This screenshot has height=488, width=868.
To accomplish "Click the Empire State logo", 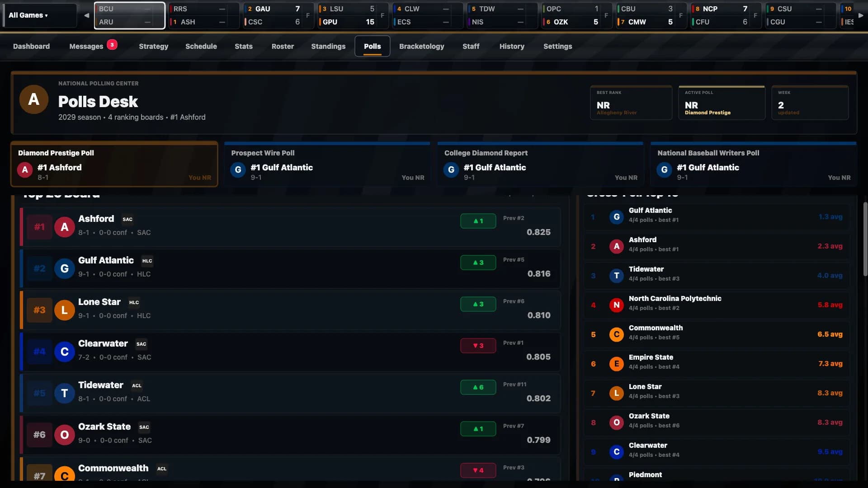I will point(616,364).
